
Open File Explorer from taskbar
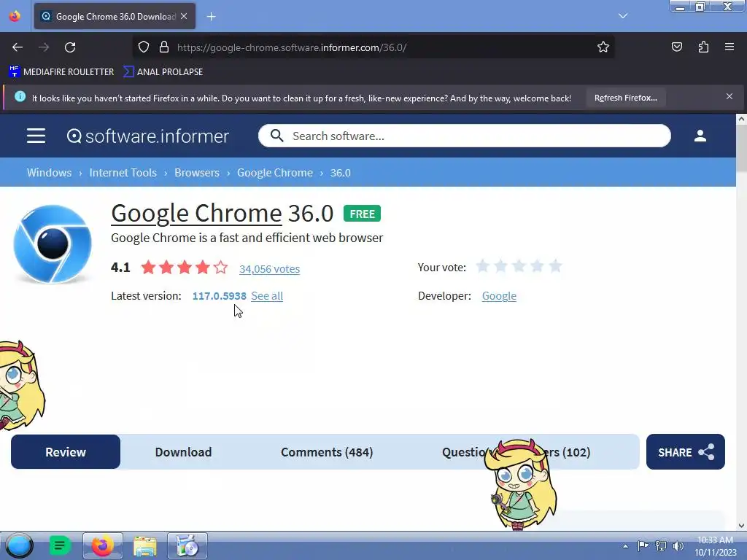(x=145, y=545)
